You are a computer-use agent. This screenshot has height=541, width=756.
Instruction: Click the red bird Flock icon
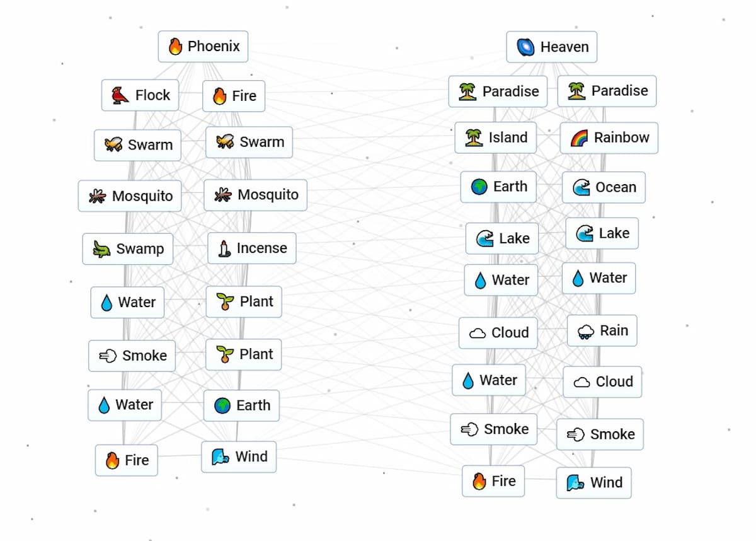120,95
